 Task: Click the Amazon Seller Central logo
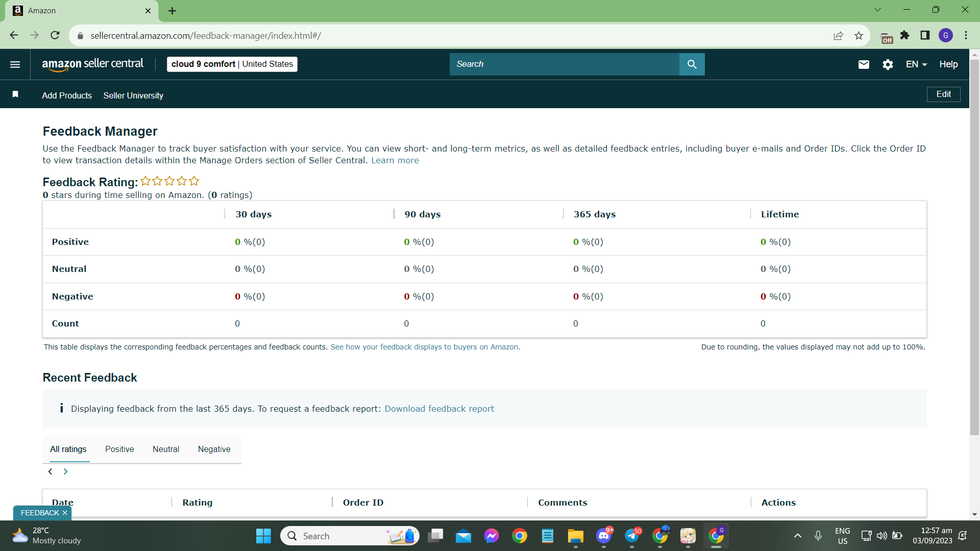(x=92, y=64)
